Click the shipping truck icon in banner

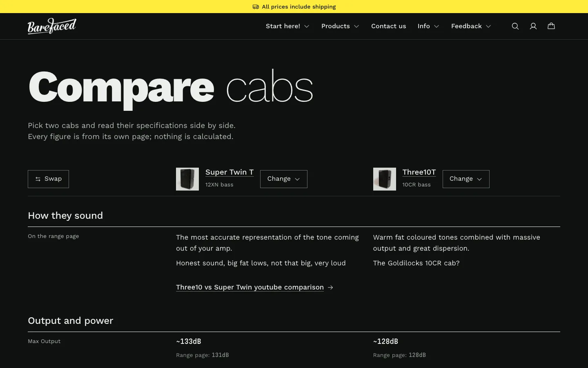click(x=256, y=7)
